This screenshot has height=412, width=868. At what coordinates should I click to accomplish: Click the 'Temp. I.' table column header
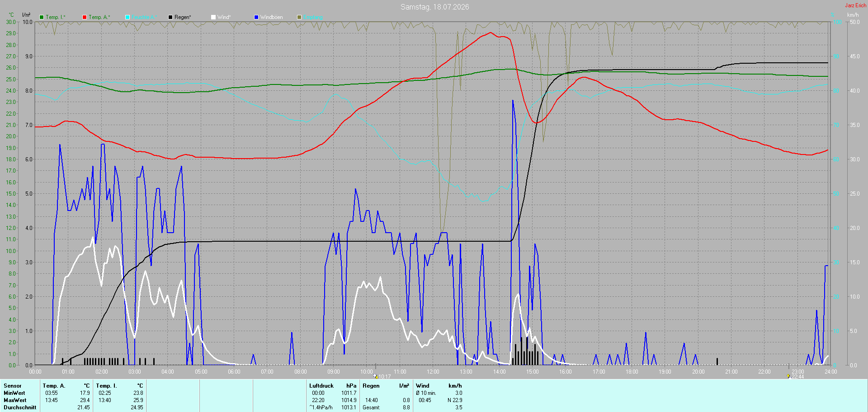(x=107, y=386)
